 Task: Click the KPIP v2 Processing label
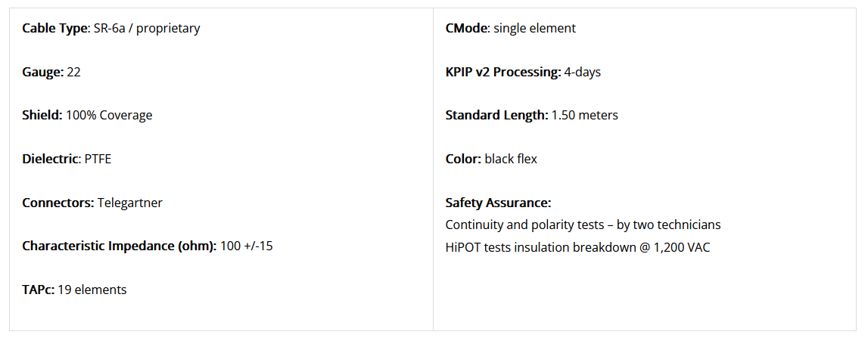tap(503, 72)
